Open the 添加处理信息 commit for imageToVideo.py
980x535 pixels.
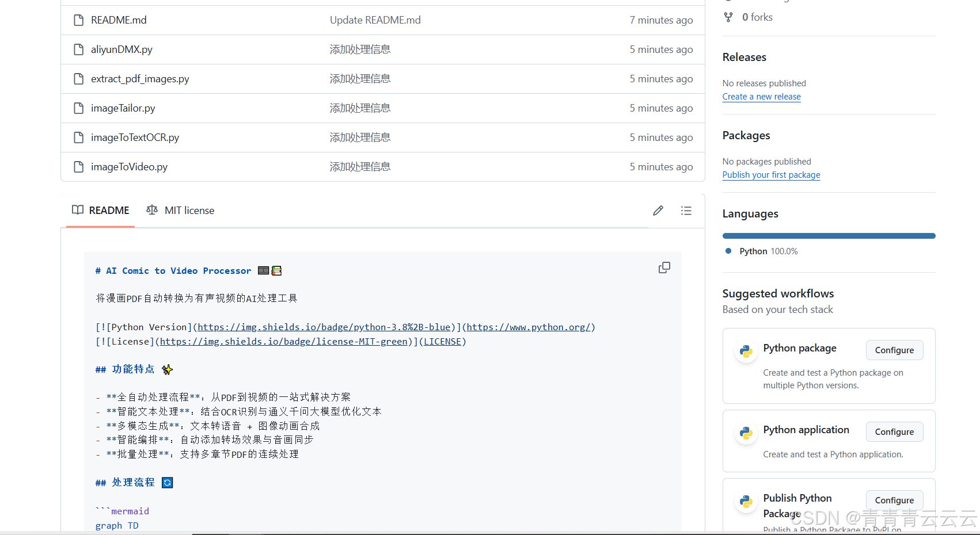click(x=360, y=167)
